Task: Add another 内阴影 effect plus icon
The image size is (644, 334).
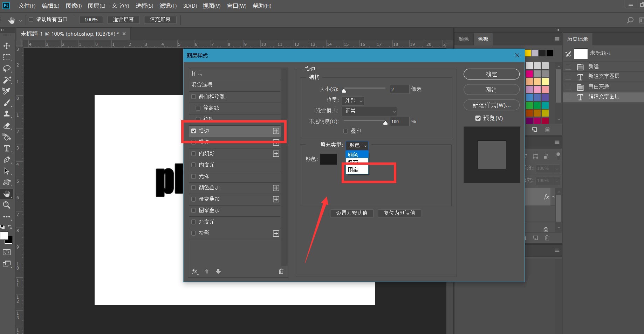Action: [x=276, y=154]
